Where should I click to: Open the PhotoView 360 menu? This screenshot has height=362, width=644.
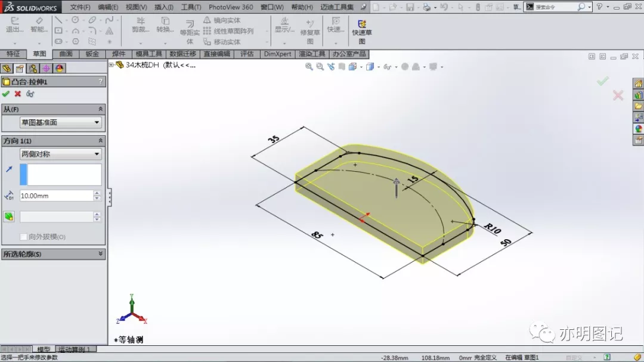click(231, 7)
